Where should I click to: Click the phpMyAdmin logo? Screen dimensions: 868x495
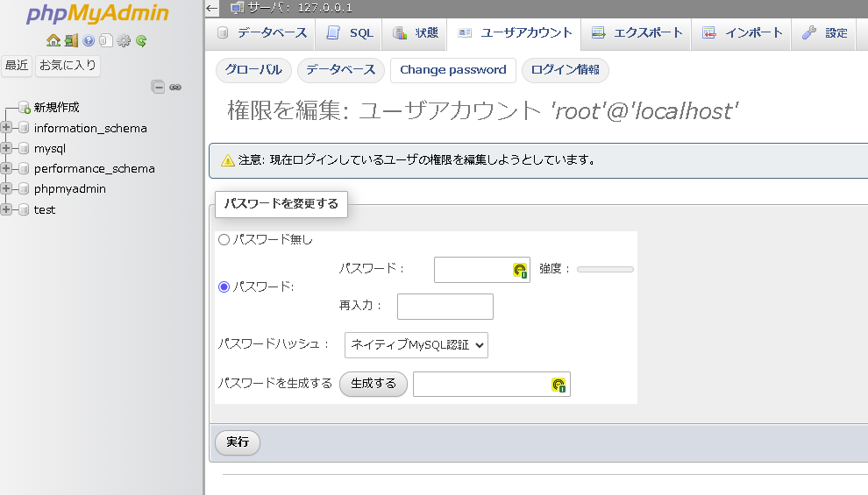click(x=97, y=13)
